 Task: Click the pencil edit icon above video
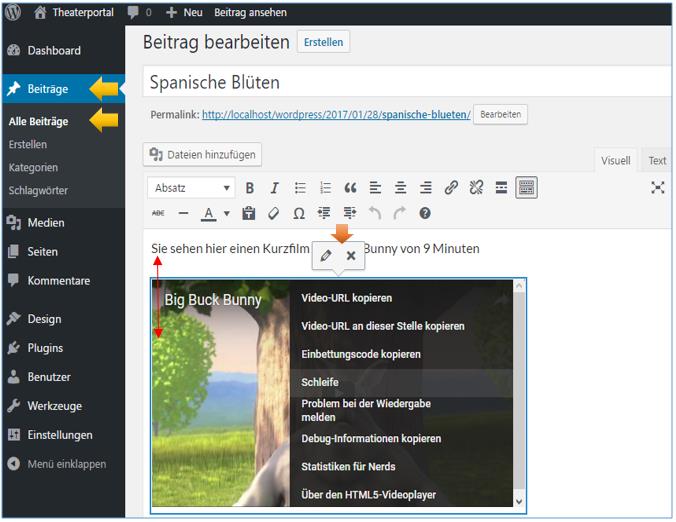click(326, 256)
